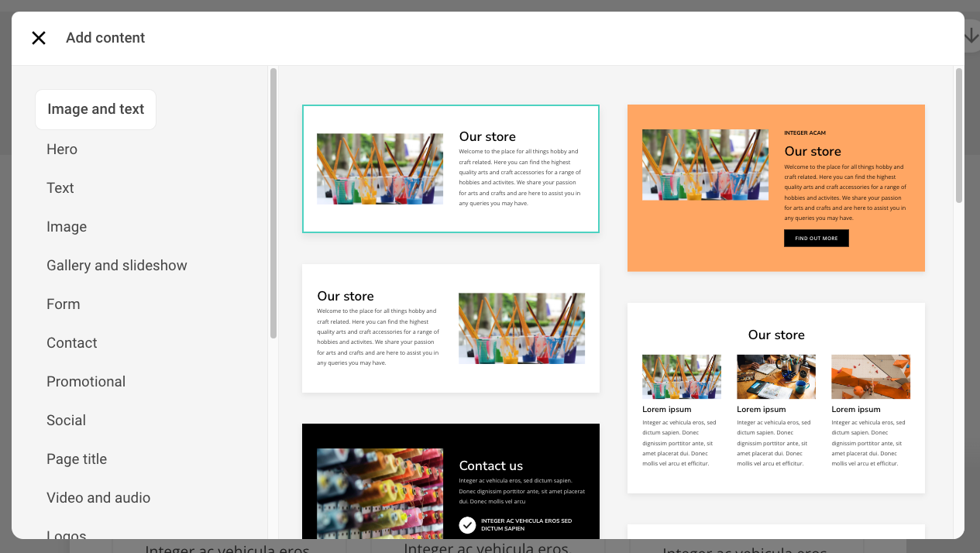The image size is (980, 553).
Task: Choose the three-column Our store template
Action: click(x=776, y=398)
